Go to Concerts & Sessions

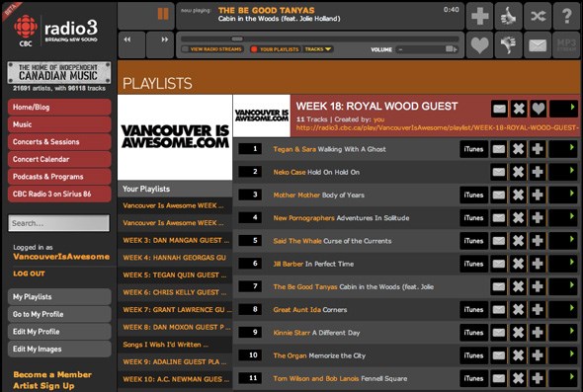click(x=59, y=142)
